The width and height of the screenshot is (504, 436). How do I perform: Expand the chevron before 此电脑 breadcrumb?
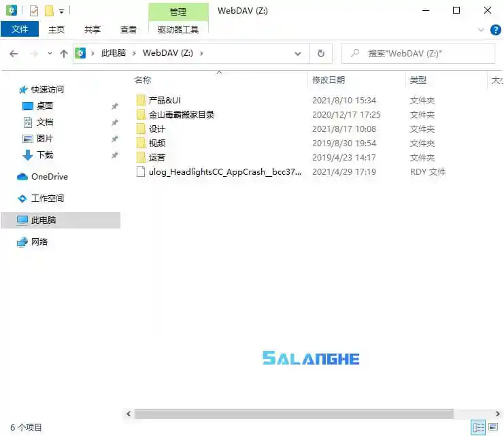93,53
